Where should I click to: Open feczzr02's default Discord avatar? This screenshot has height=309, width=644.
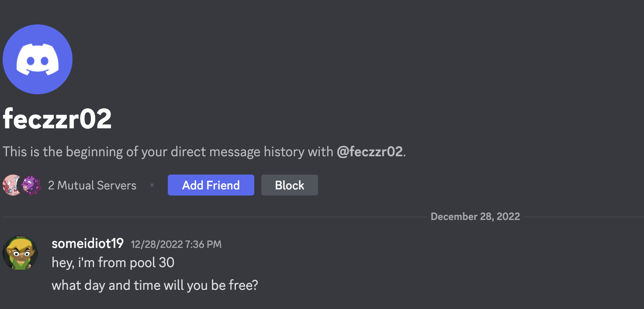pos(38,59)
